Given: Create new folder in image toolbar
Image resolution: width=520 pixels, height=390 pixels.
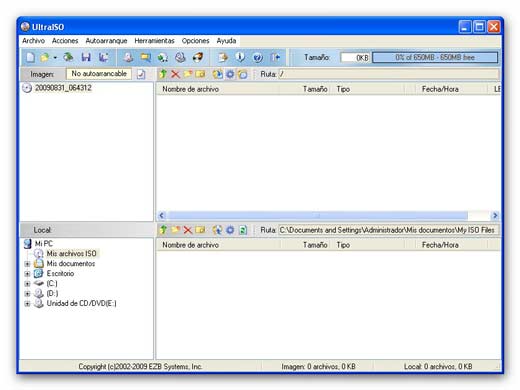Looking at the screenshot, I should 188,74.
